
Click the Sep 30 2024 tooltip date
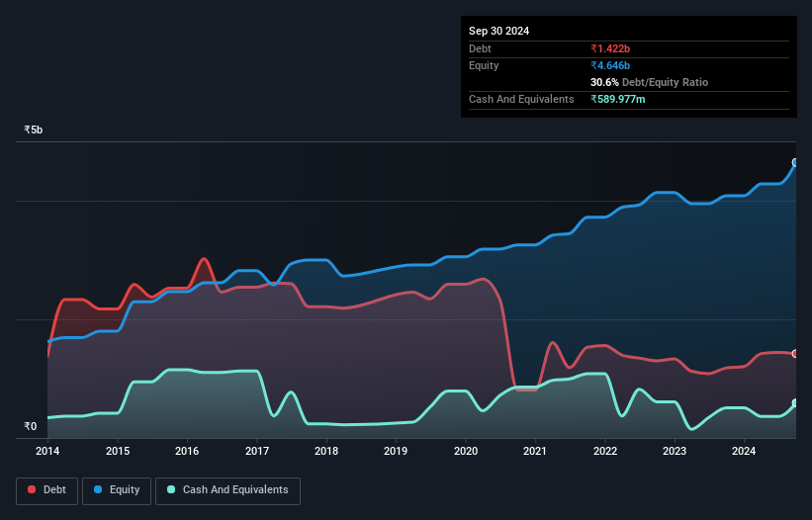[498, 31]
